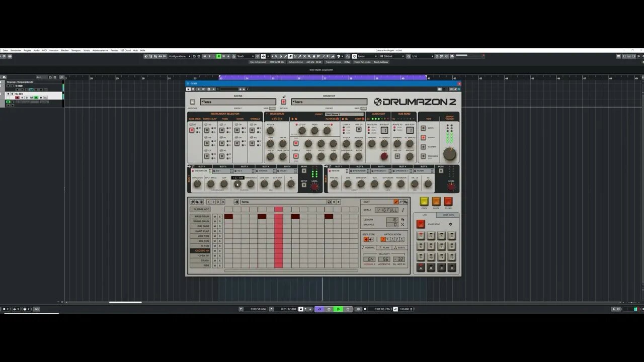644x362 pixels.
Task: Choose the pencil edit tool in sequencer
Action: (x=396, y=202)
